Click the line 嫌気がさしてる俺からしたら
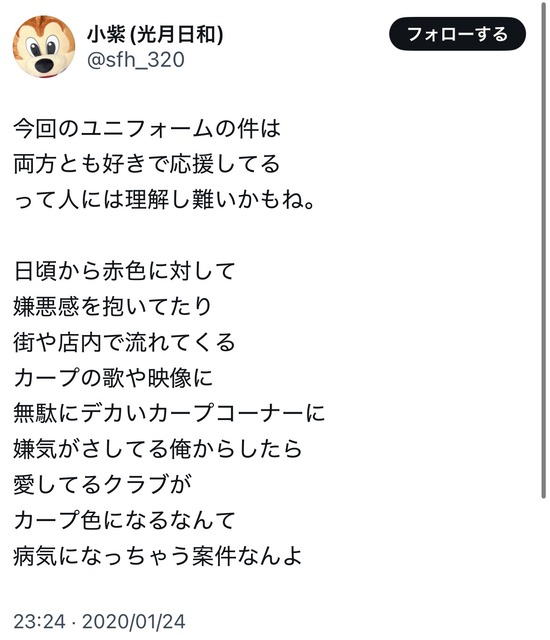Viewport: 550px width, 640px height. (x=158, y=449)
